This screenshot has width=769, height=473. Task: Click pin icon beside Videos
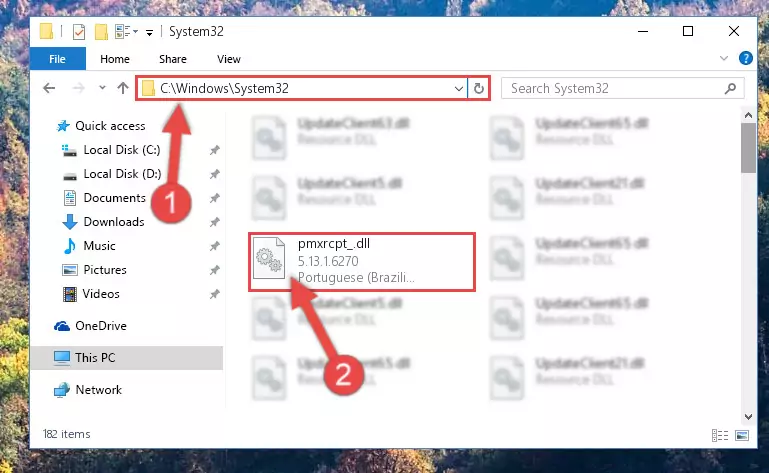point(214,294)
